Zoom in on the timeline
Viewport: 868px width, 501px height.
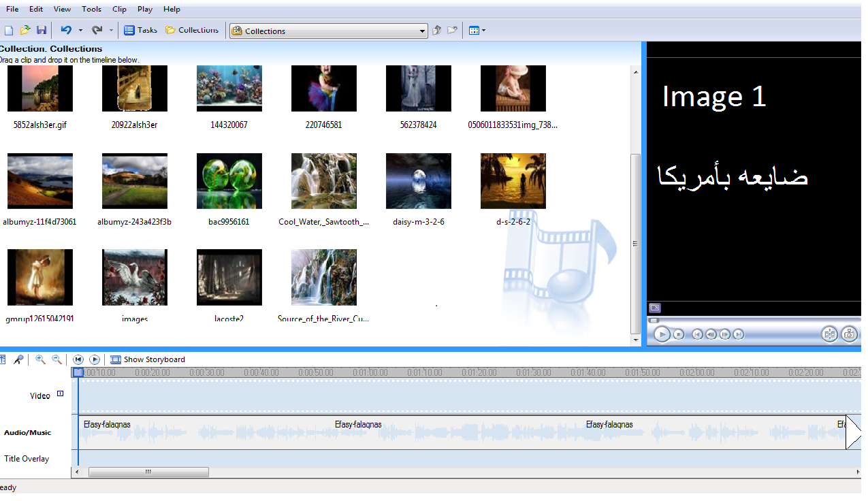[x=41, y=359]
